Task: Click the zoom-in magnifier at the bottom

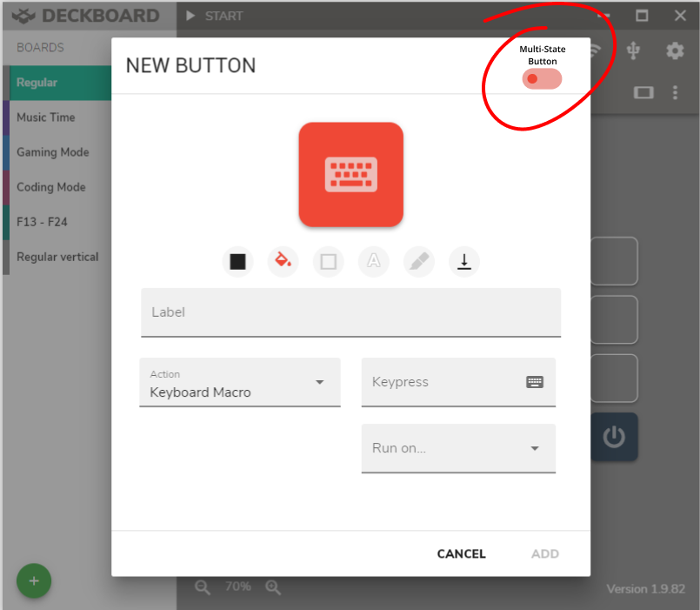Action: [273, 587]
